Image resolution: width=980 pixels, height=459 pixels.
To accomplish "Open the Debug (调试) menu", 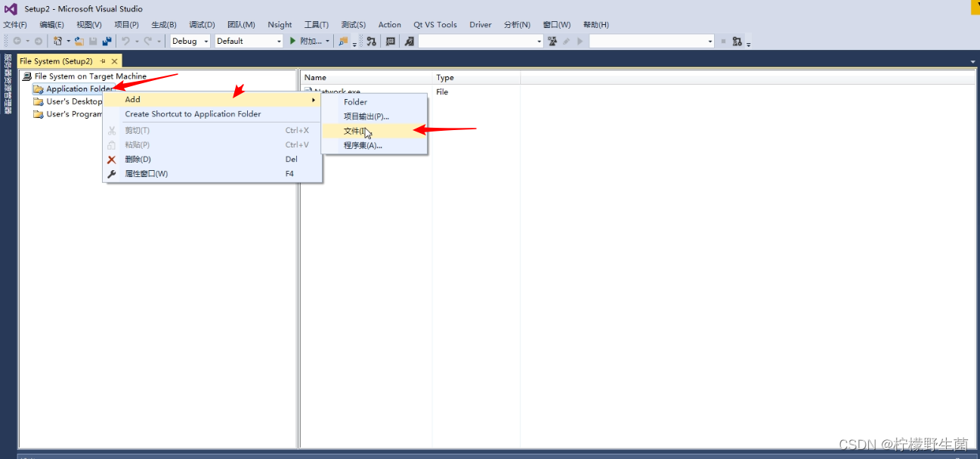I will [x=202, y=24].
